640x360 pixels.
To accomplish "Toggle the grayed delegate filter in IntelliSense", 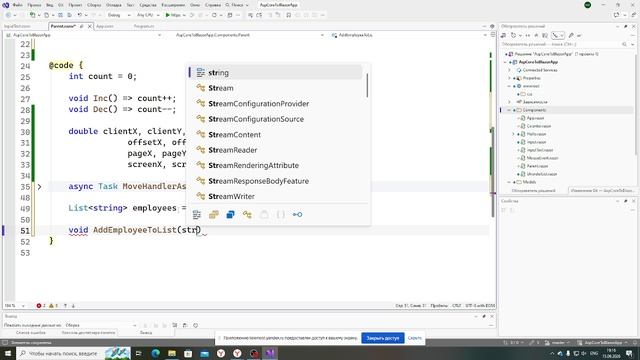I will click(264, 215).
